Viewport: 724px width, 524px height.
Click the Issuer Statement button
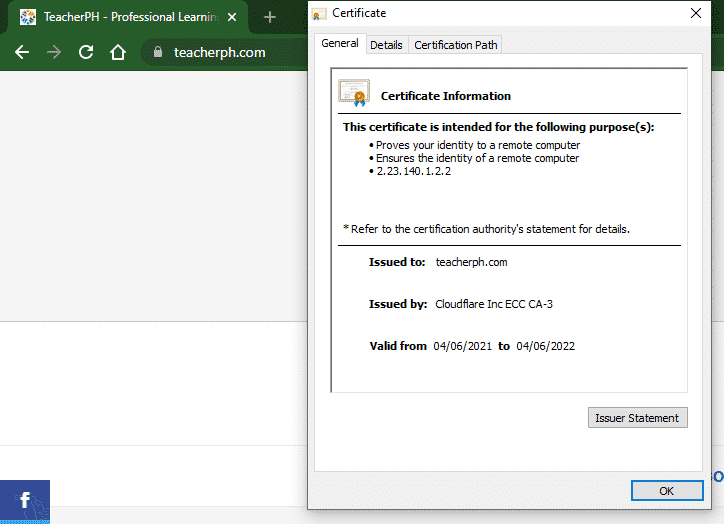(637, 418)
